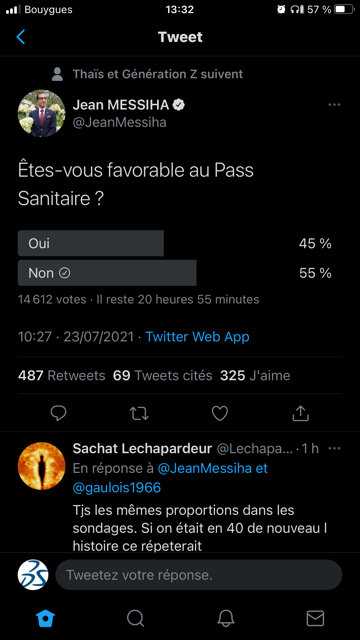The image size is (360, 640).
Task: View the 487 Retweets list
Action: coord(62,376)
